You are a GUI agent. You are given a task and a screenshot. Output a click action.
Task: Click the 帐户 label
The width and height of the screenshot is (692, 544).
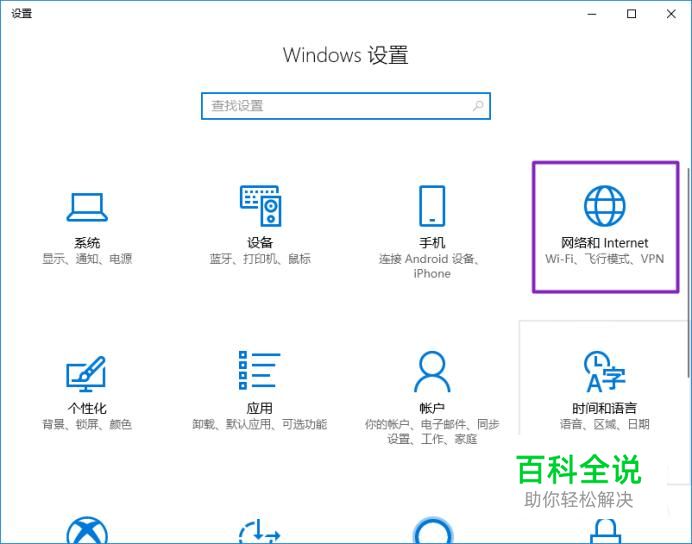pyautogui.click(x=432, y=408)
